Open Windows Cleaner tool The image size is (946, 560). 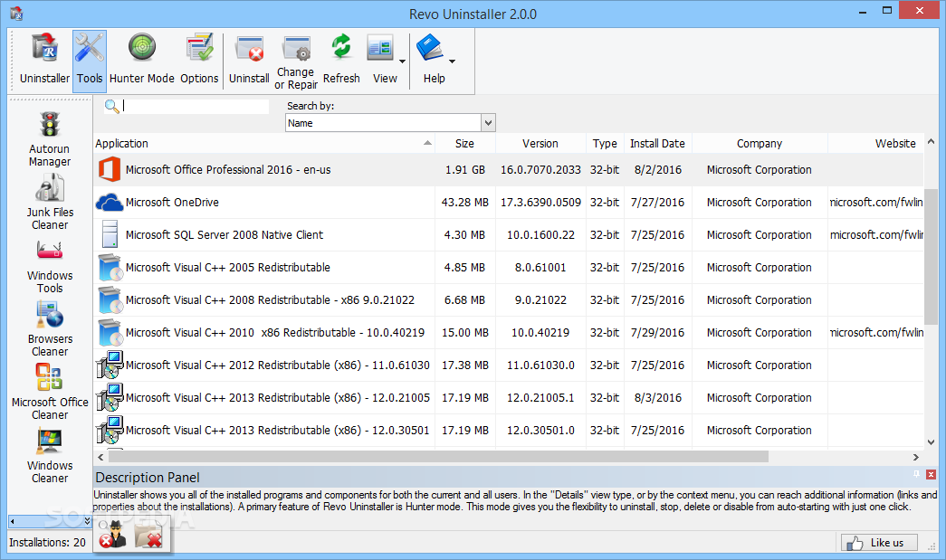[x=50, y=456]
